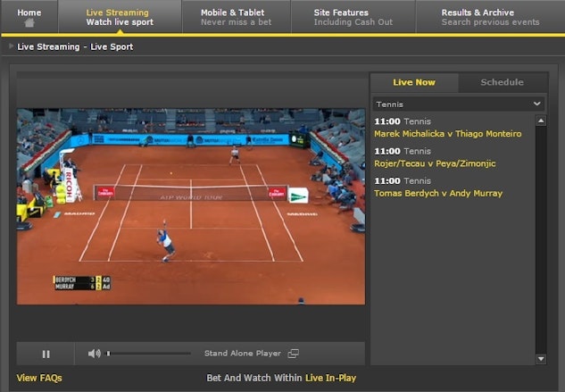Click the Home house icon
Screen dimensions: 565x392
click(x=29, y=23)
